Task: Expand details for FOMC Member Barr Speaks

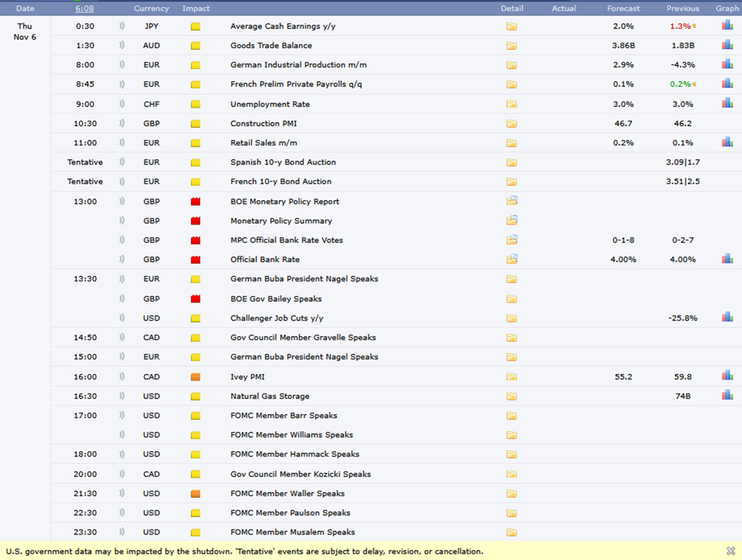Action: (512, 415)
